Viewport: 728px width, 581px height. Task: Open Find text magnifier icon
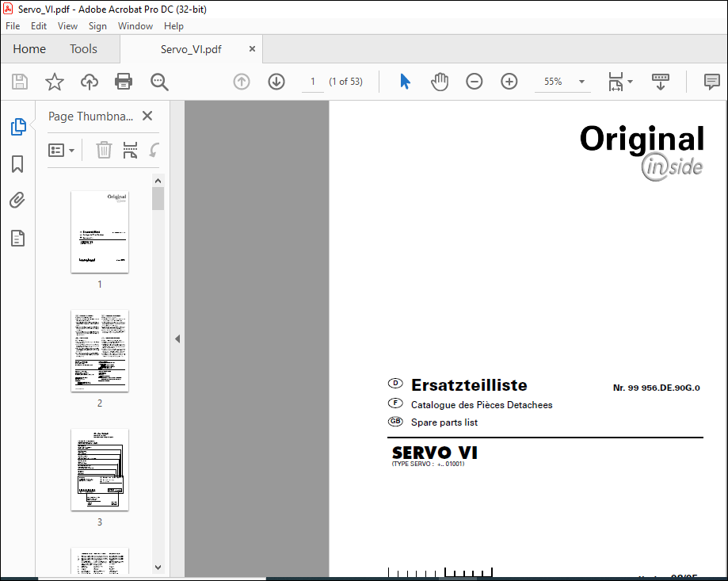(x=159, y=82)
